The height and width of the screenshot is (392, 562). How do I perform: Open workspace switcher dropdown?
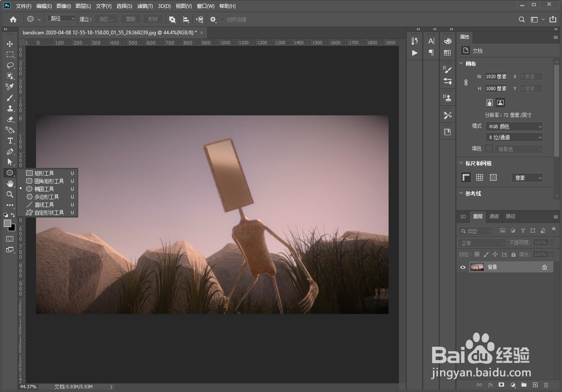537,19
